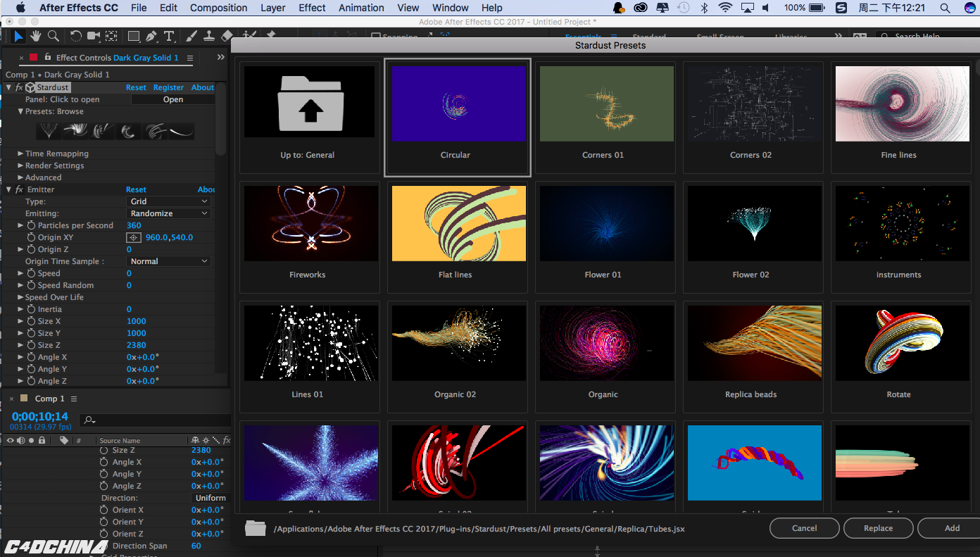Select the Rotation tool
The width and height of the screenshot is (980, 557).
75,36
